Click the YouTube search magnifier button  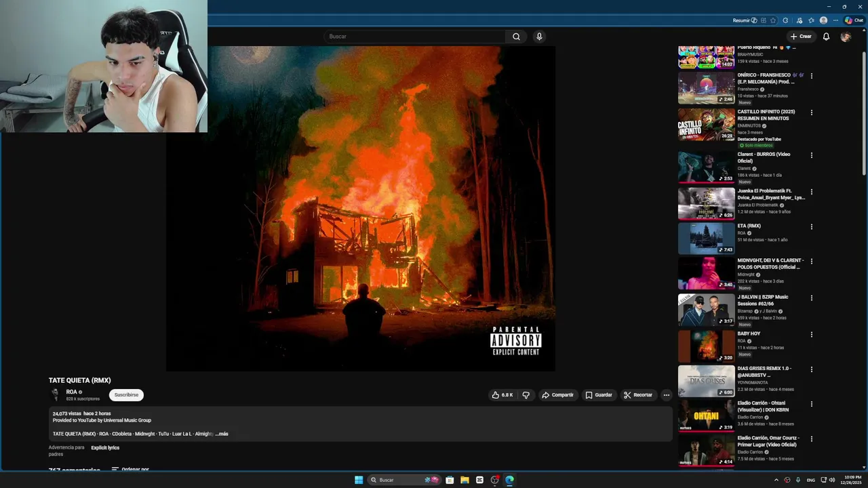[x=516, y=37]
